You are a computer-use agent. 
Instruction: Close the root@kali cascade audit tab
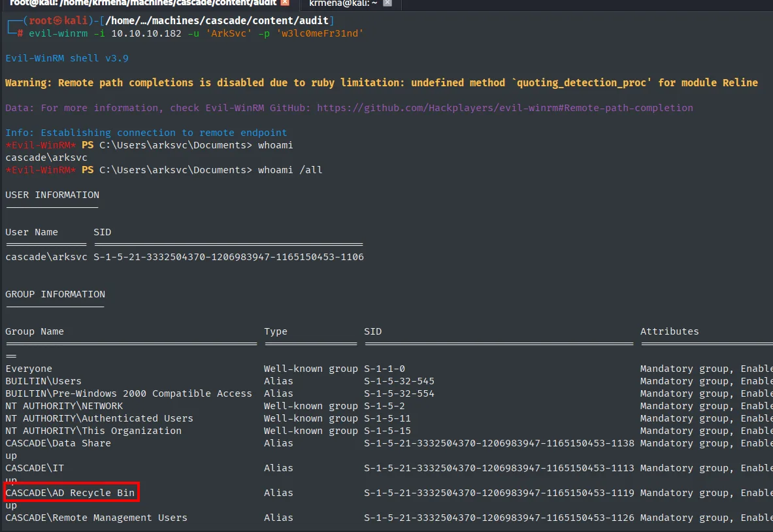coord(285,3)
